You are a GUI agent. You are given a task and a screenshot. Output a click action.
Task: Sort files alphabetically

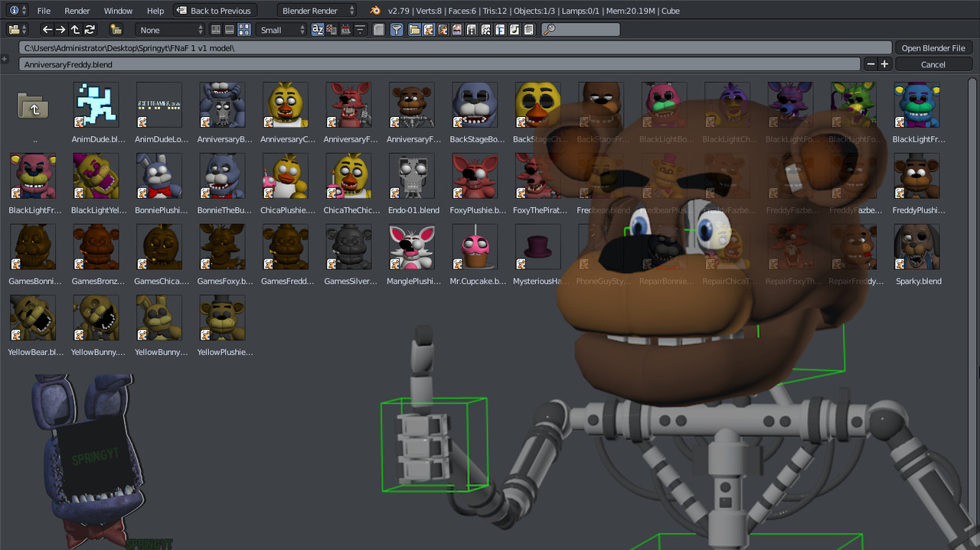click(318, 30)
